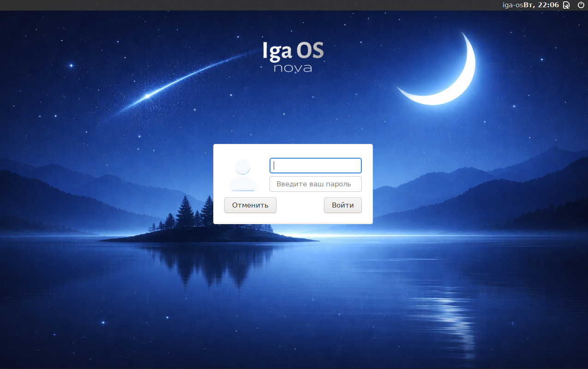Image resolution: width=588 pixels, height=369 pixels.
Task: Click the iga-os hostname label
Action: pyautogui.click(x=512, y=6)
